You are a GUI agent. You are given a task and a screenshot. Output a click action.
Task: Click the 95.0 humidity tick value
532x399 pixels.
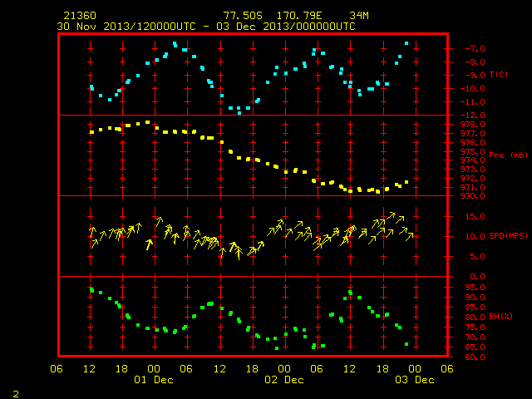(x=475, y=288)
